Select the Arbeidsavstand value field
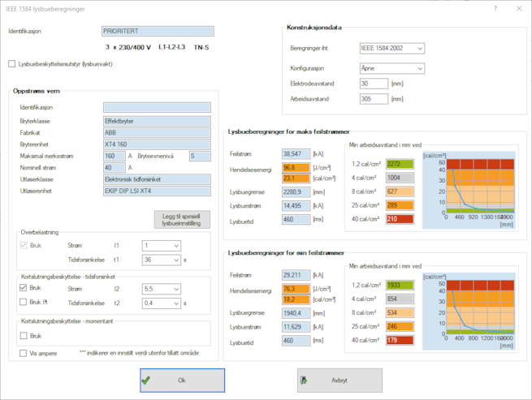The height and width of the screenshot is (400, 532). [x=374, y=99]
